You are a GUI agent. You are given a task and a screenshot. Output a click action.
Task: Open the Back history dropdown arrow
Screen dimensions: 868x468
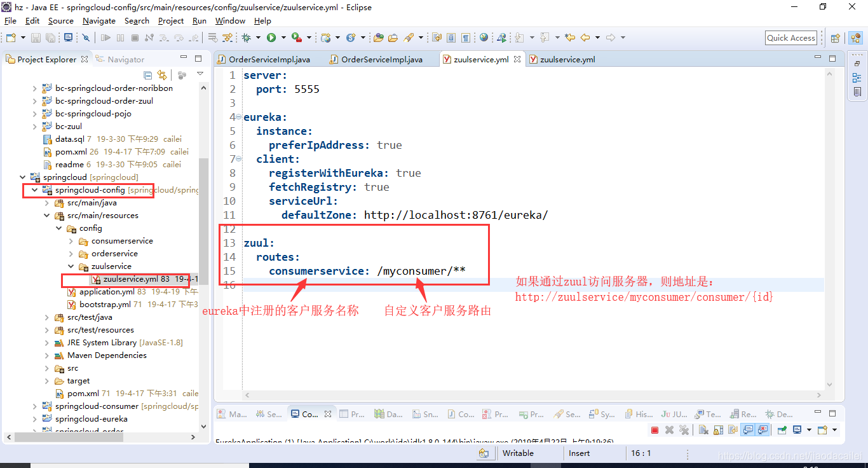[597, 38]
